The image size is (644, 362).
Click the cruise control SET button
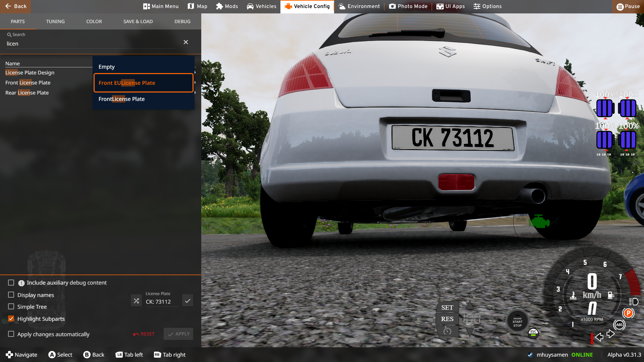click(447, 307)
